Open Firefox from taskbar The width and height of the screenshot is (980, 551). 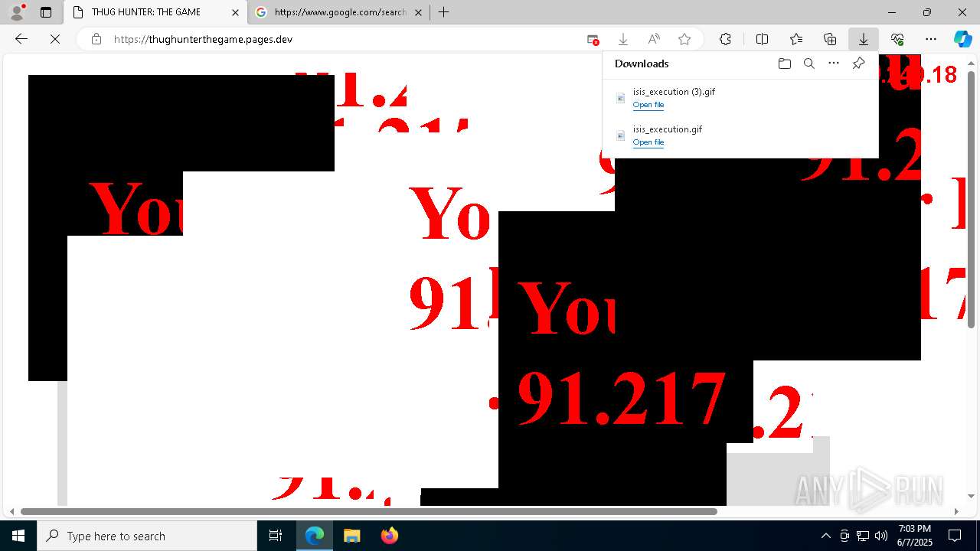coord(389,536)
